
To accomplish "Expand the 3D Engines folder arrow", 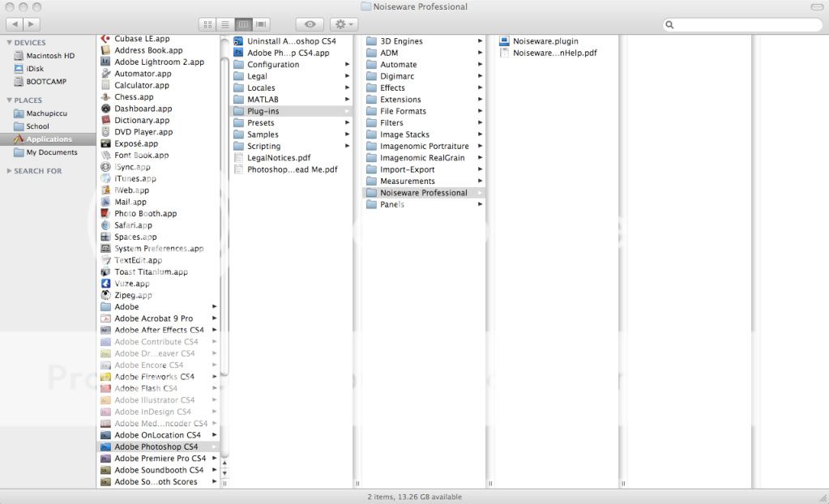I will (x=480, y=41).
